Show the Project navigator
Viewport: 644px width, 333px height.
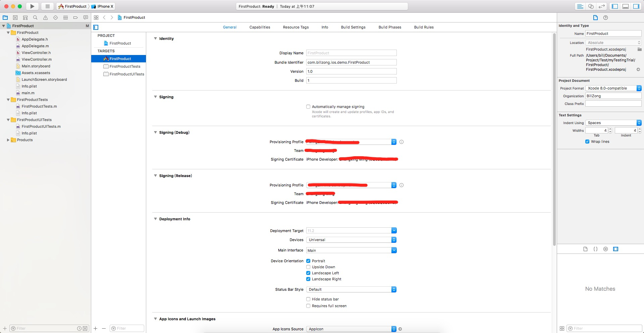click(x=5, y=17)
